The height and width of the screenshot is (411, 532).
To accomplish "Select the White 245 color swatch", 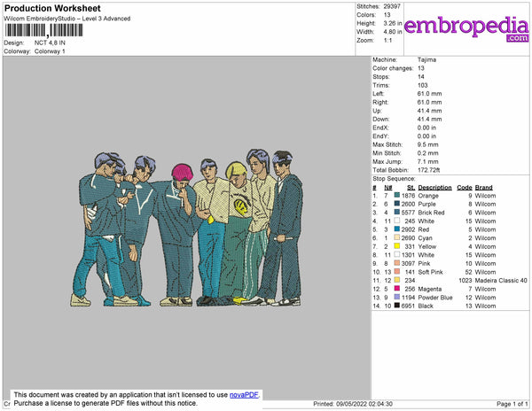I will click(x=397, y=221).
